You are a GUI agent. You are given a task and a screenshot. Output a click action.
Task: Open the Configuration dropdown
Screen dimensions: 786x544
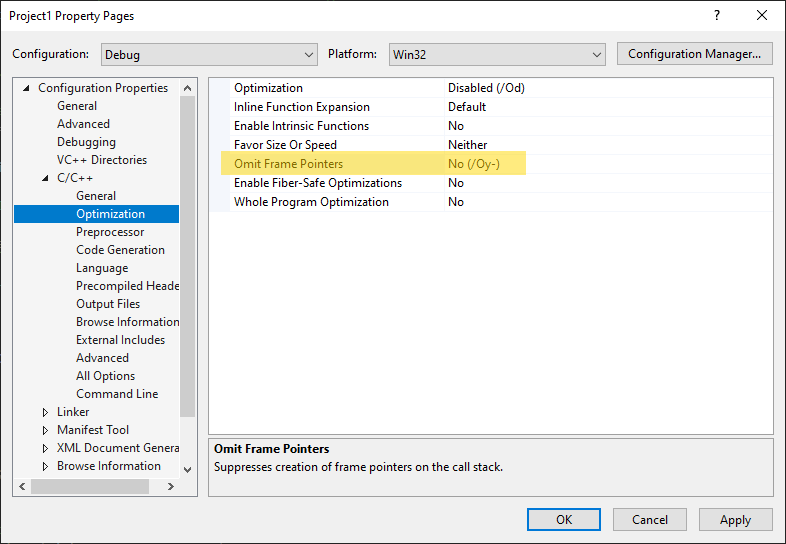[x=208, y=54]
